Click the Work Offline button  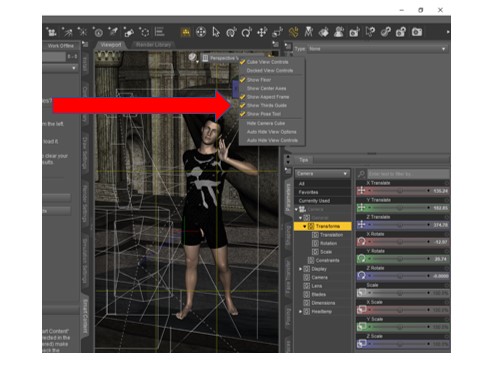point(61,46)
